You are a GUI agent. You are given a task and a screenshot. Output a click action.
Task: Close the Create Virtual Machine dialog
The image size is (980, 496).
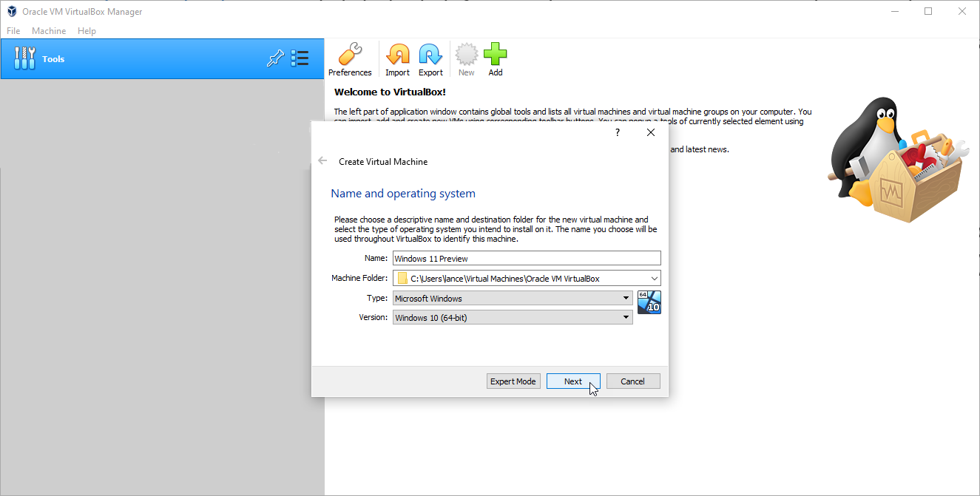pyautogui.click(x=651, y=132)
